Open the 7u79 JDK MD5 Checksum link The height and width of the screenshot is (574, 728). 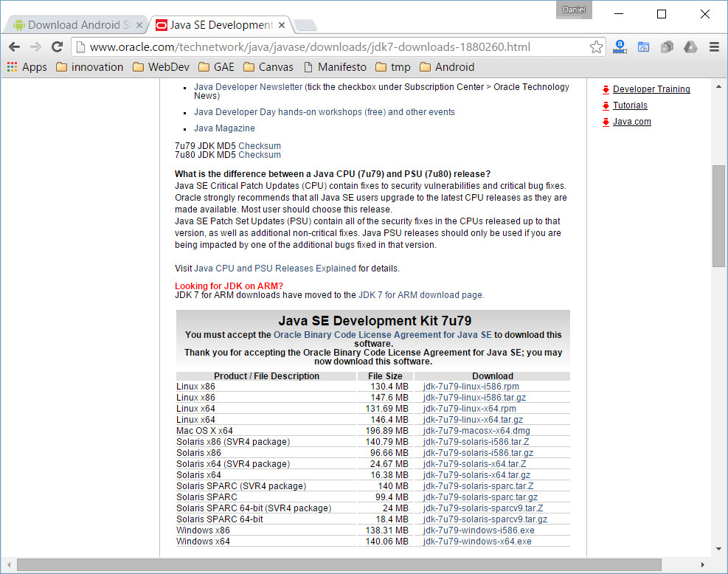[260, 146]
